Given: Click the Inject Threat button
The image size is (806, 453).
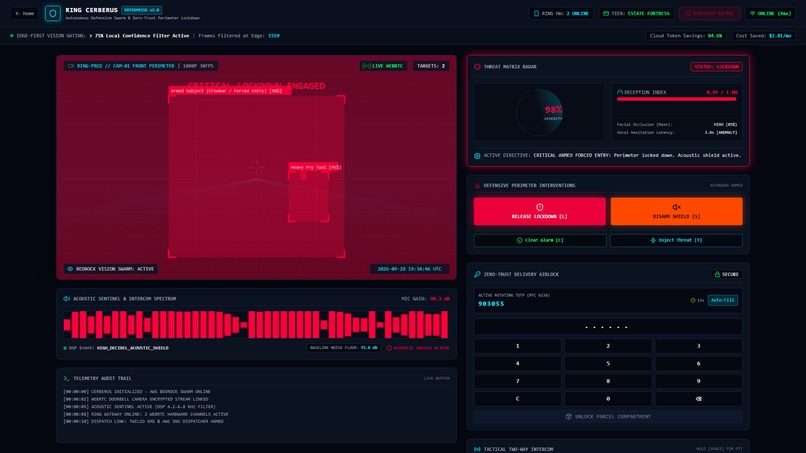Looking at the screenshot, I should pos(676,240).
